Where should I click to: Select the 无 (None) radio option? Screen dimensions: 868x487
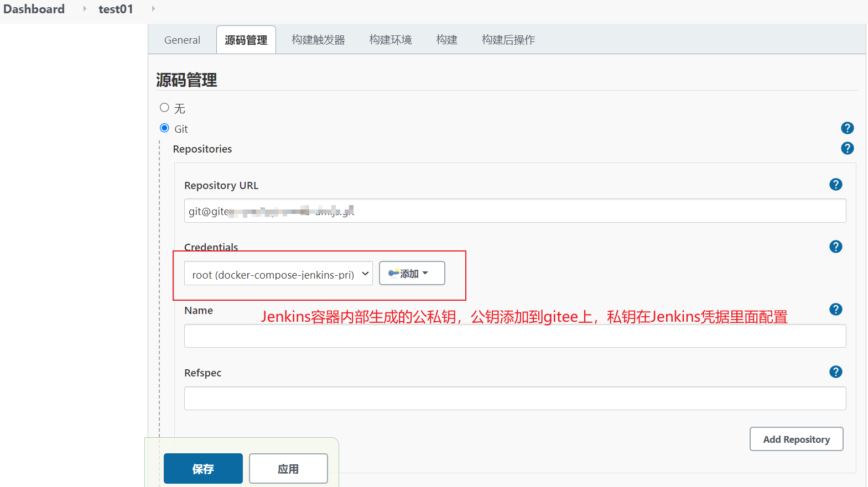164,107
